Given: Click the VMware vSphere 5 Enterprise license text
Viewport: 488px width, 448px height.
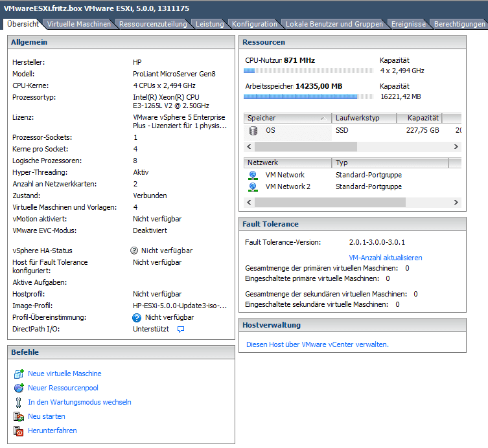Looking at the screenshot, I should pos(180,122).
